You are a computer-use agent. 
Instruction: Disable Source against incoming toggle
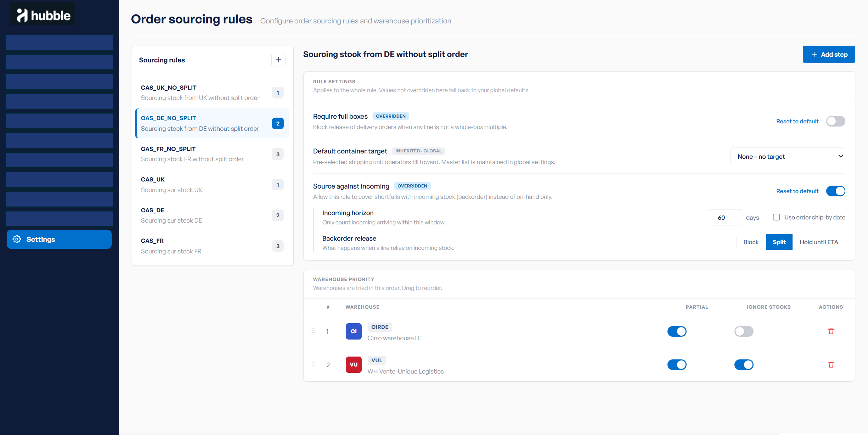click(835, 191)
